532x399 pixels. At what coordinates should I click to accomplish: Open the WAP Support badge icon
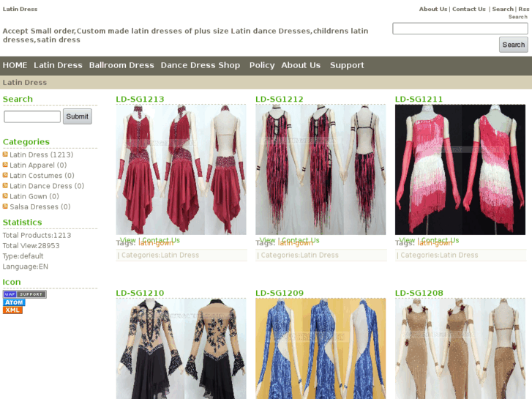[24, 294]
